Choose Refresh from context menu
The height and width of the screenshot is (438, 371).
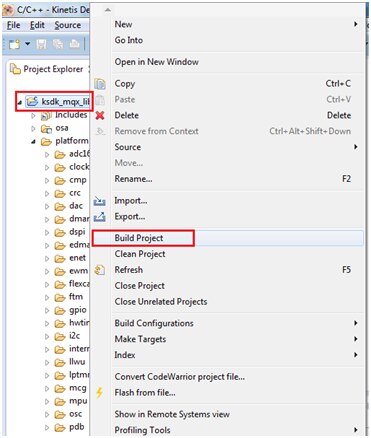tap(227, 270)
